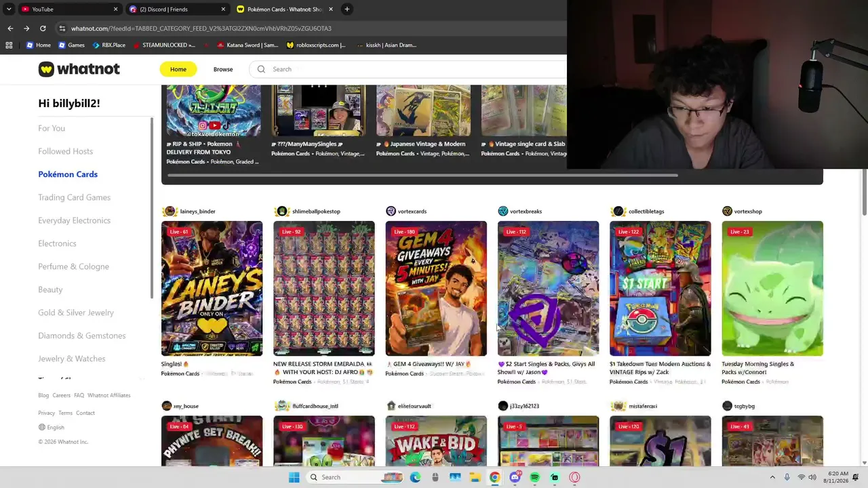The width and height of the screenshot is (868, 488).
Task: Open vortexbreaks profile avatar
Action: [x=502, y=211]
